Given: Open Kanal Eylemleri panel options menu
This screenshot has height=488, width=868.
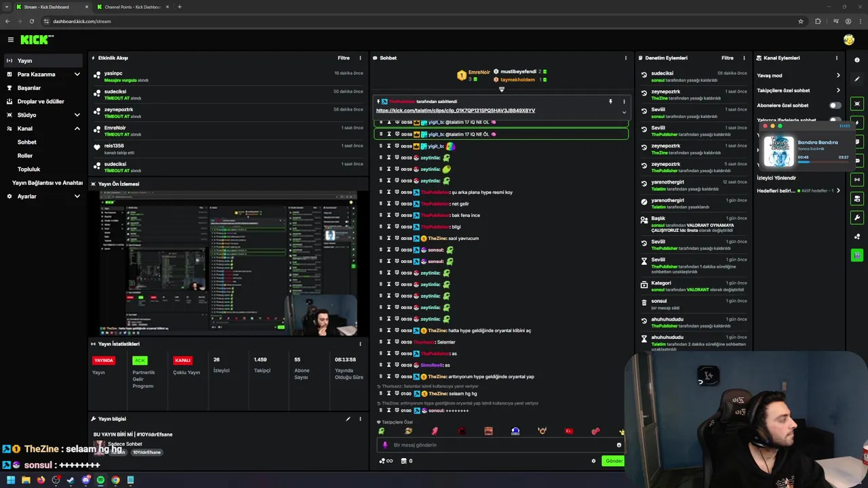Looking at the screenshot, I should [x=836, y=58].
